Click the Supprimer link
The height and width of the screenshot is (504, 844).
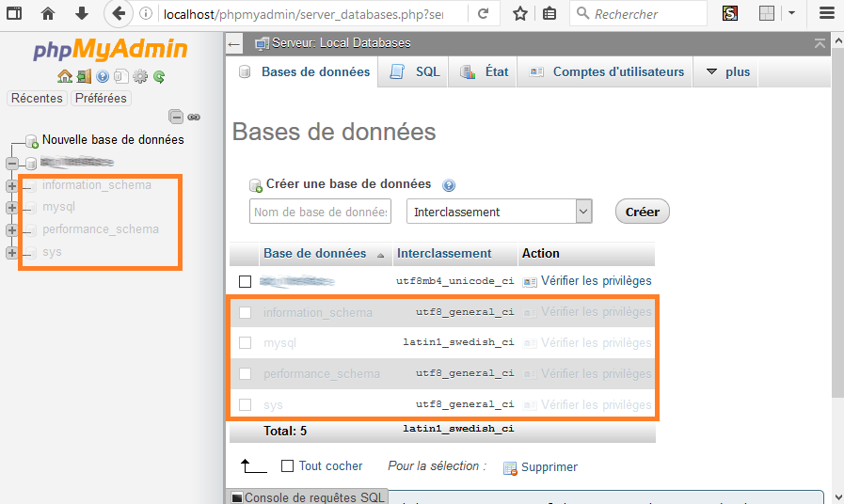pos(549,467)
